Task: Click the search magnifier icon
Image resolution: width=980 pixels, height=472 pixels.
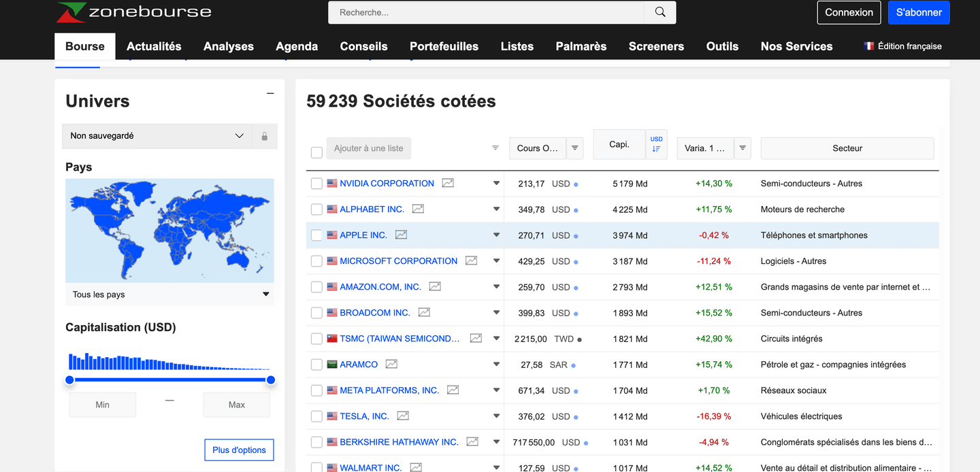Action: click(660, 12)
